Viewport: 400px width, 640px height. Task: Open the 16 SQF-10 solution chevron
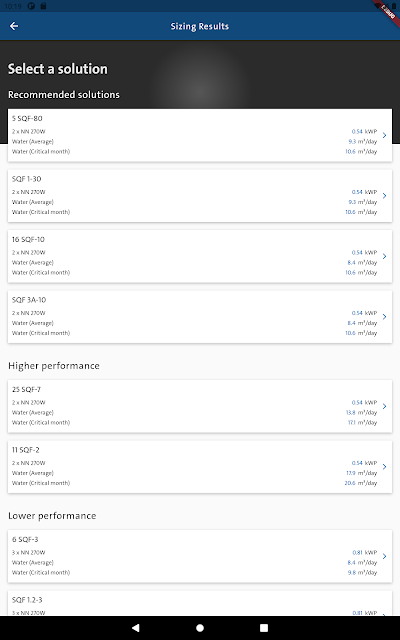(384, 256)
